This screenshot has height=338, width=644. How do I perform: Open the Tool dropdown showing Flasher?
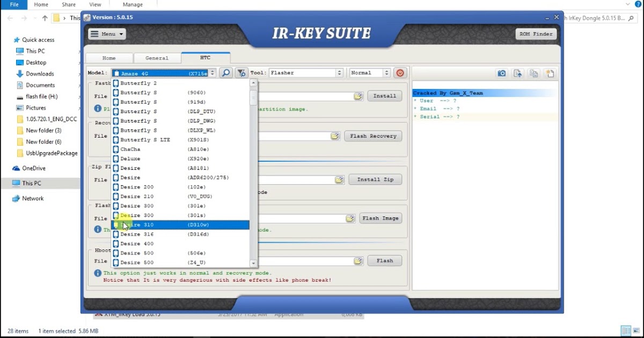[x=305, y=73]
